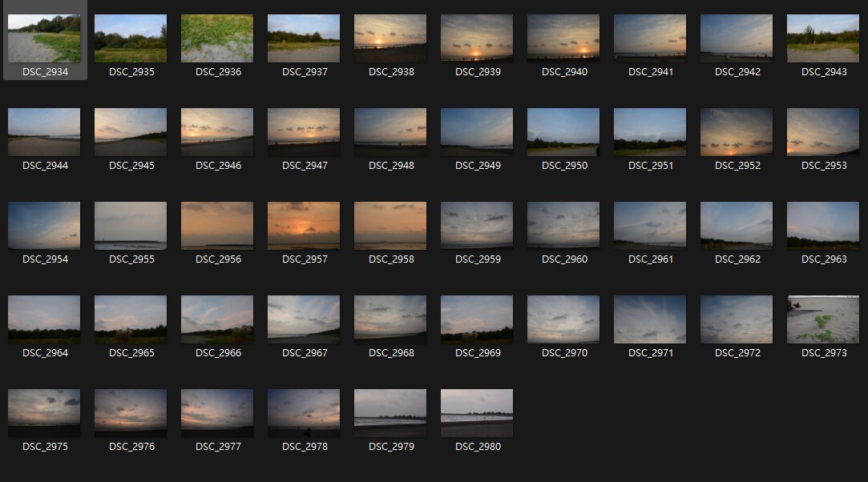
Task: Select the warm-toned photo DSC_2958
Action: click(x=390, y=225)
